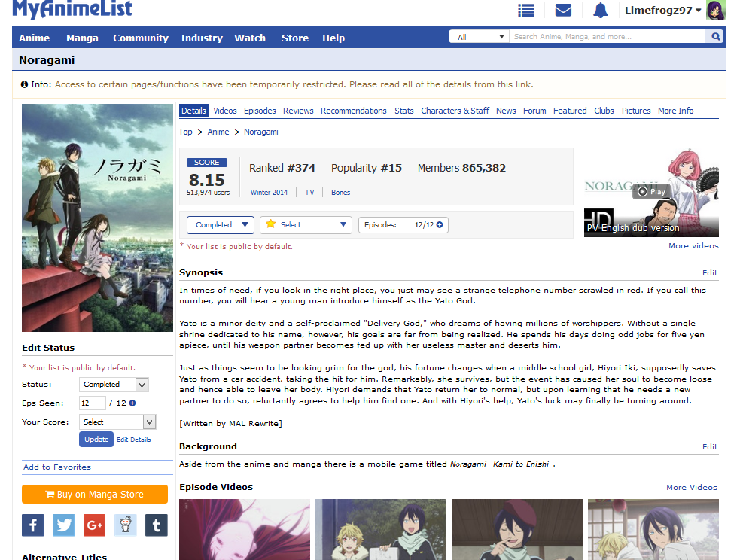Open first episode video thumbnail

[x=245, y=529]
